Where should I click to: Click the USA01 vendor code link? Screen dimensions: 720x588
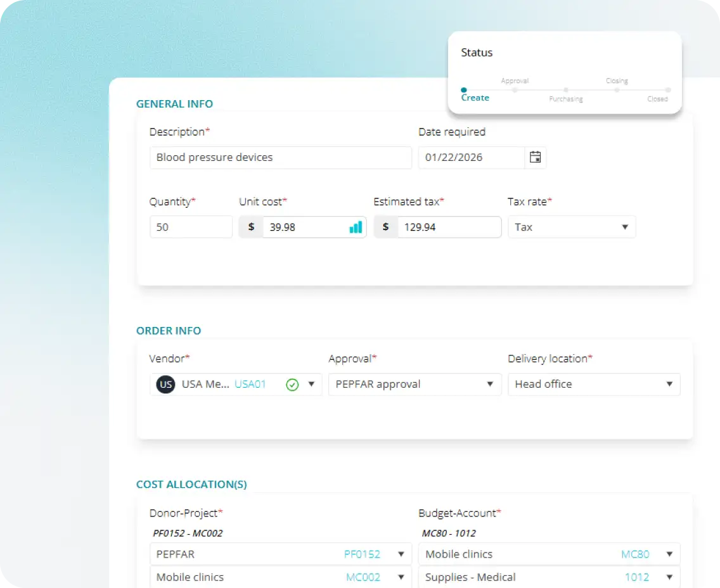pos(250,384)
